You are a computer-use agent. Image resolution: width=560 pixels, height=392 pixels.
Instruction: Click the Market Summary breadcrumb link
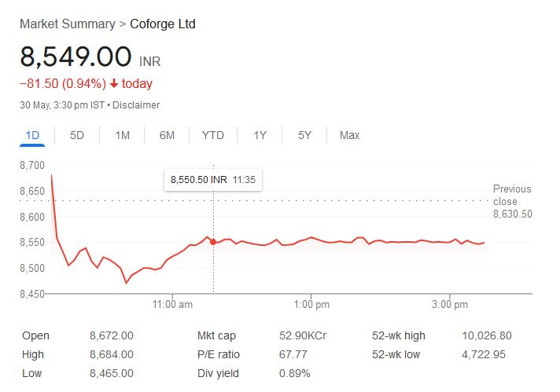tap(67, 24)
